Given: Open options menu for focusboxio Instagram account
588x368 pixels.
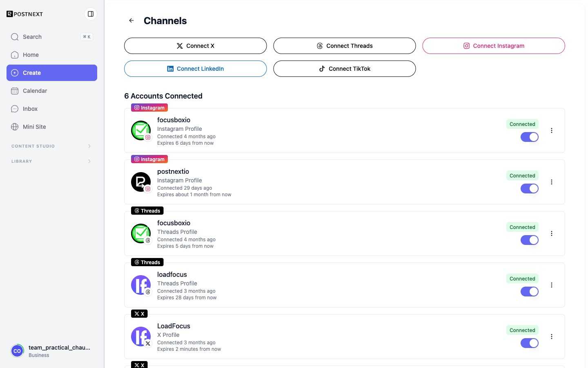Looking at the screenshot, I should (x=552, y=130).
